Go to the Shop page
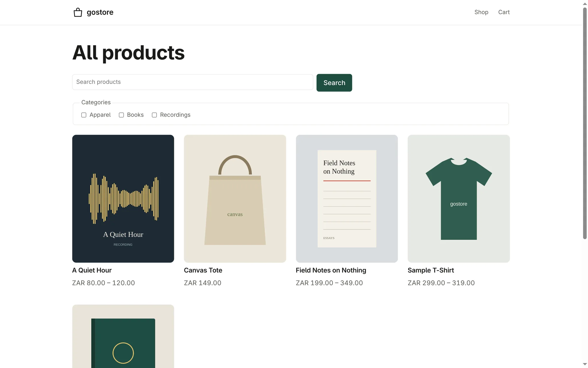Image resolution: width=588 pixels, height=368 pixels. pos(481,12)
